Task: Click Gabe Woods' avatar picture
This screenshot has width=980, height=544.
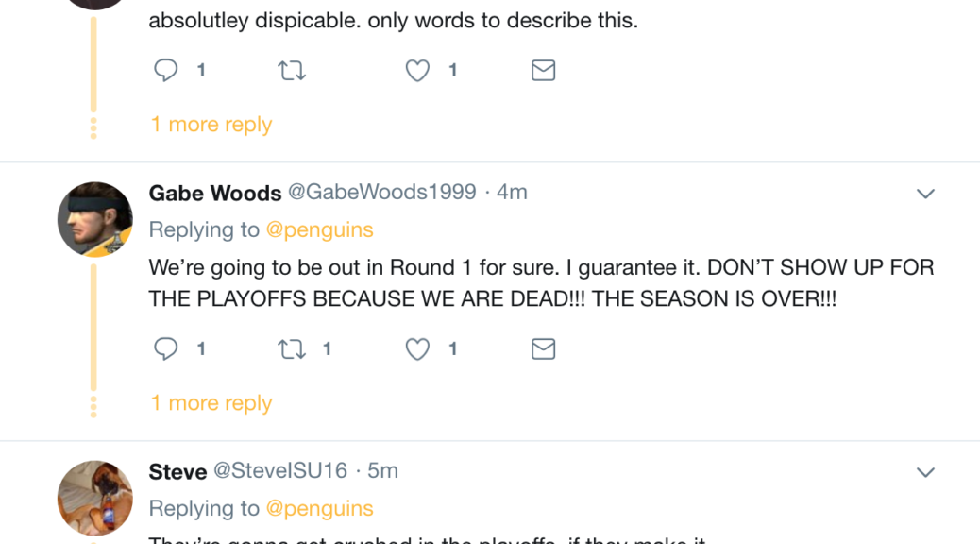Action: coord(95,220)
